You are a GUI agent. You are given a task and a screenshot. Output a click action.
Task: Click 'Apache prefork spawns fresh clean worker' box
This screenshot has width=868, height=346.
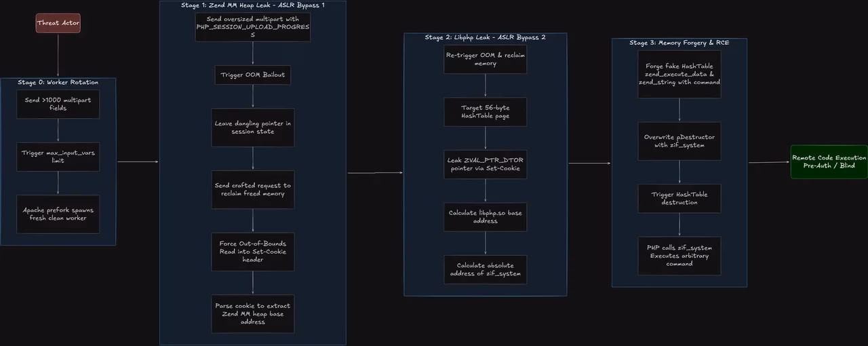pos(58,214)
